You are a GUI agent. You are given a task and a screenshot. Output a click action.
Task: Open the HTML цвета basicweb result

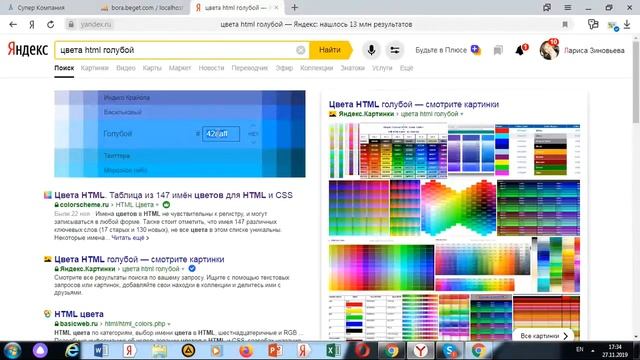pos(79,314)
